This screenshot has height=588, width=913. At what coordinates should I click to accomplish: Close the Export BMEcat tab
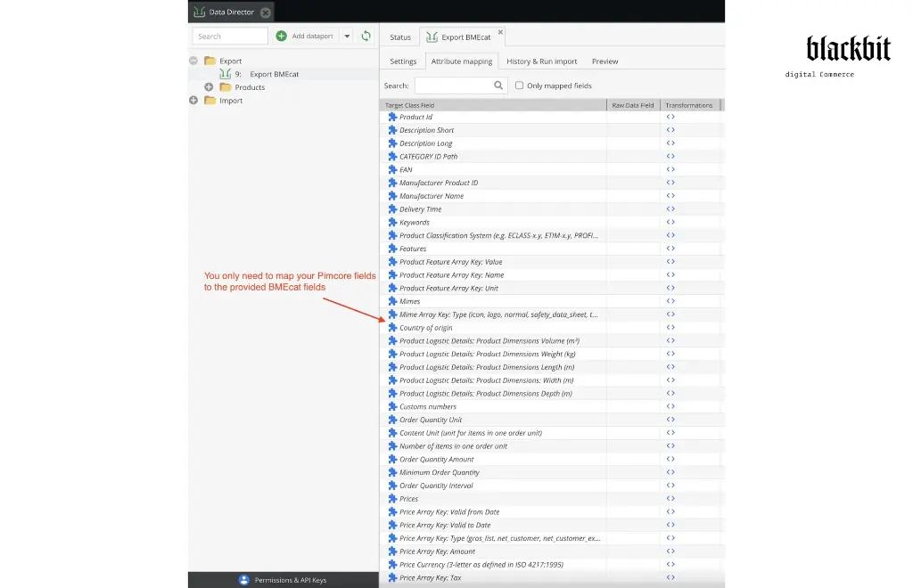(500, 32)
